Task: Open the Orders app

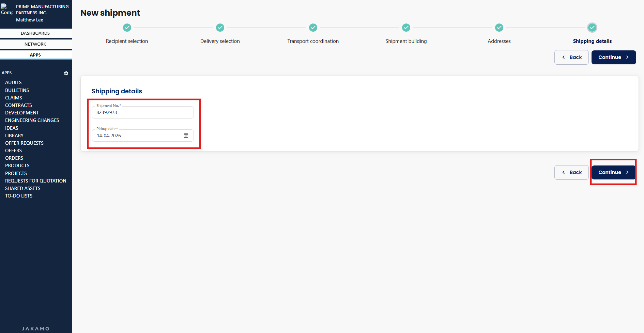Action: 14,158
